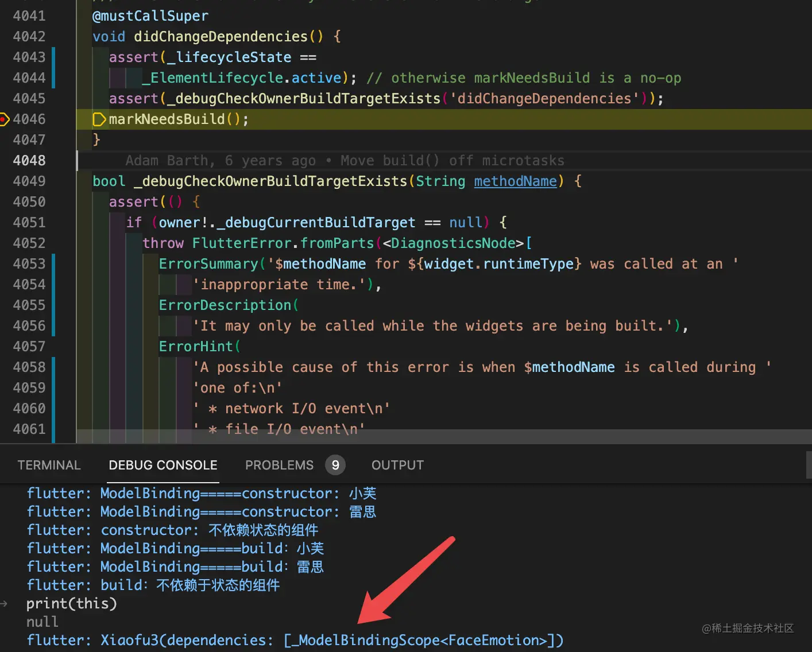Click console line constructor: 不依赖状态的组件
The image size is (812, 652).
pos(172,530)
